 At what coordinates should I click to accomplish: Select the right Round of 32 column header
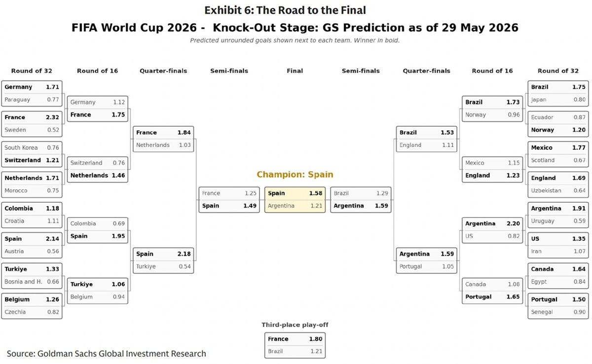pos(558,71)
